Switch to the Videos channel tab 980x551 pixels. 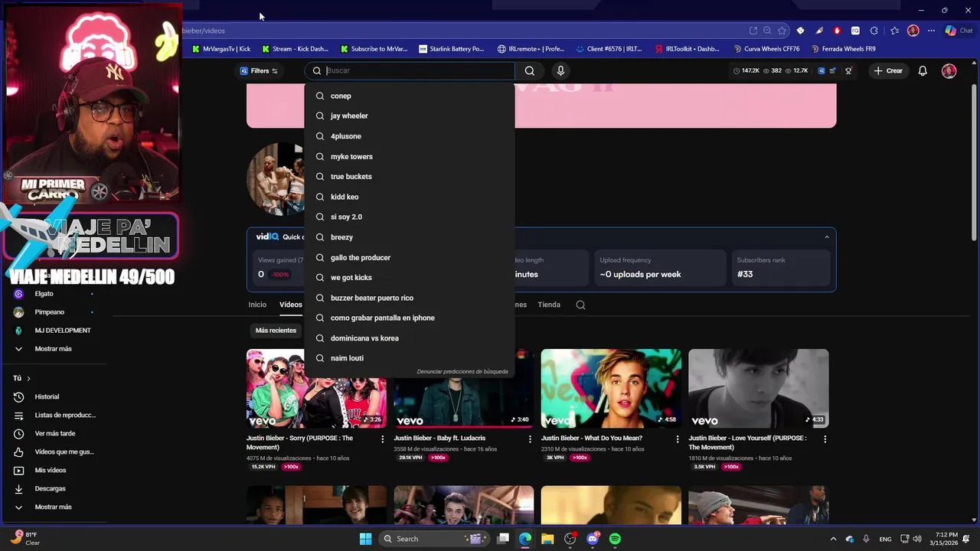[x=290, y=305]
